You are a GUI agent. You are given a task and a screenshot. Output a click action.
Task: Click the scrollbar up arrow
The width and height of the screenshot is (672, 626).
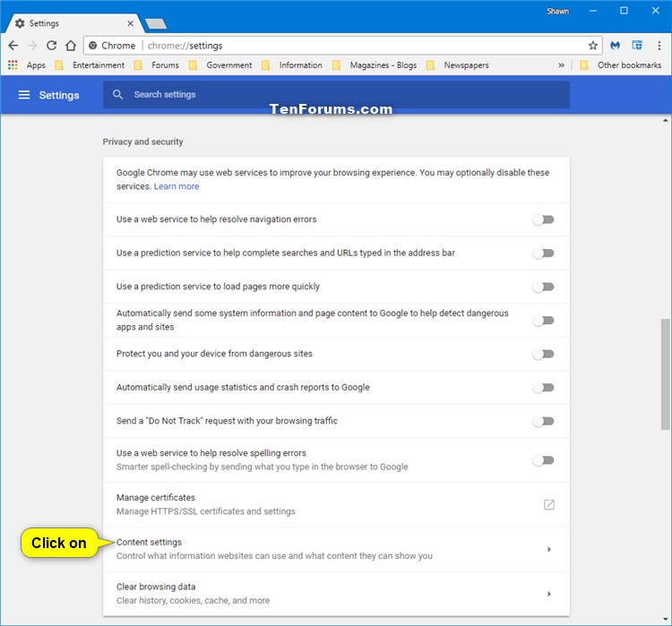tap(665, 120)
